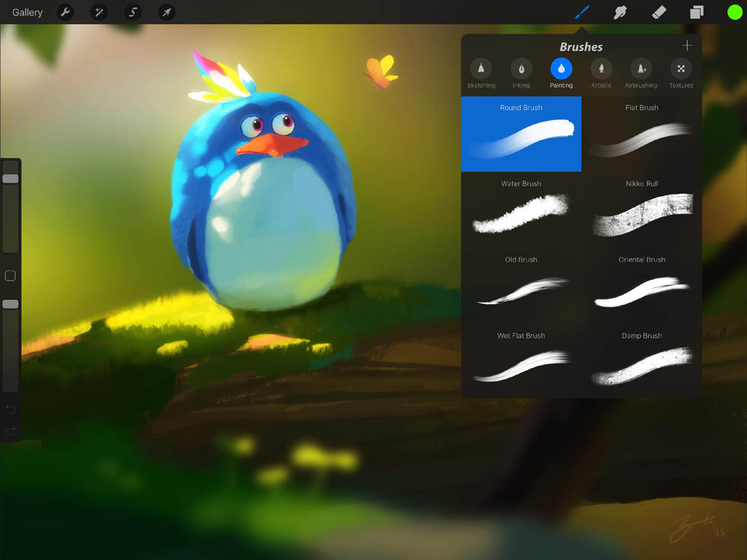Screen dimensions: 747x560
Task: Select the Smudge tool
Action: (620, 12)
